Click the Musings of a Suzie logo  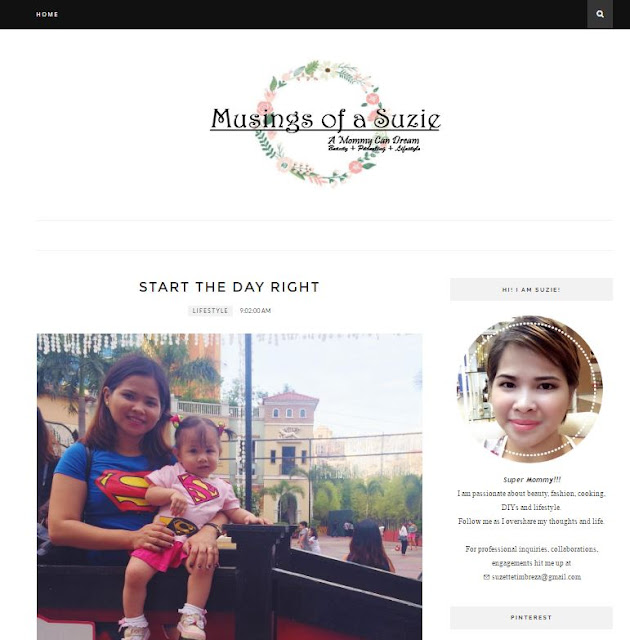tap(325, 123)
